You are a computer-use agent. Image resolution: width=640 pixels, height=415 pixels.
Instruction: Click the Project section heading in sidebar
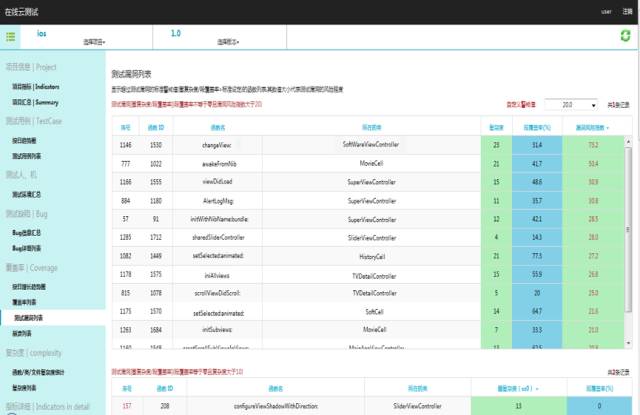point(31,67)
